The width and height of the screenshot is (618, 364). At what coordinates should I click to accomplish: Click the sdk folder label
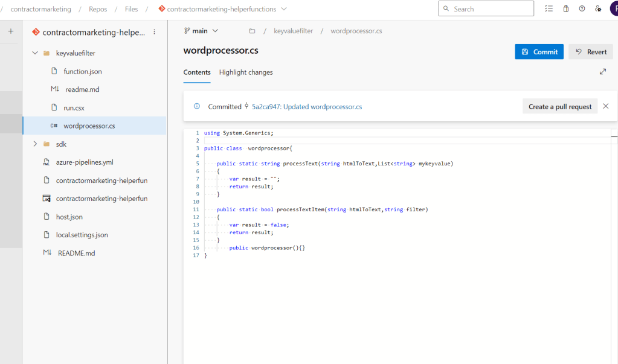tap(61, 144)
